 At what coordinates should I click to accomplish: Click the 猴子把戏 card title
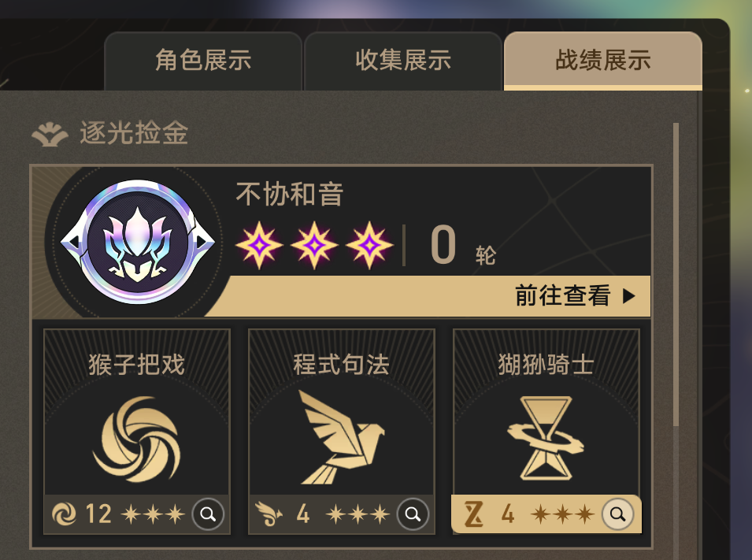137,365
